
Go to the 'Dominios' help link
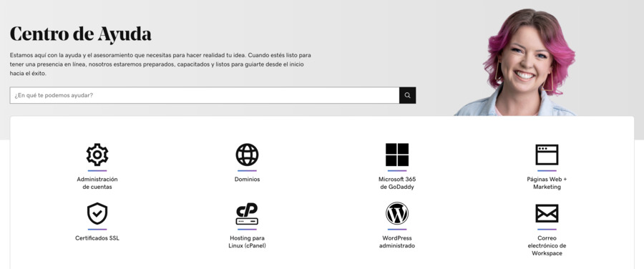pos(248,180)
